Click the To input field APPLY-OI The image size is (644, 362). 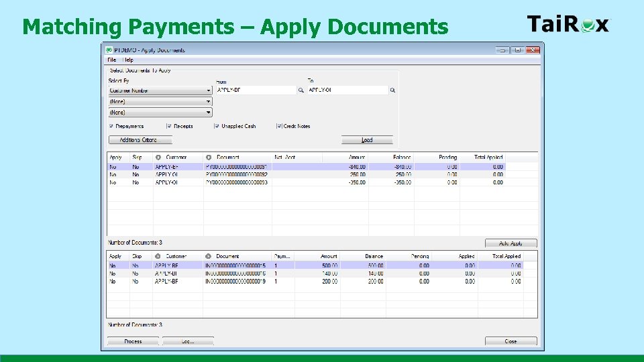(x=348, y=90)
